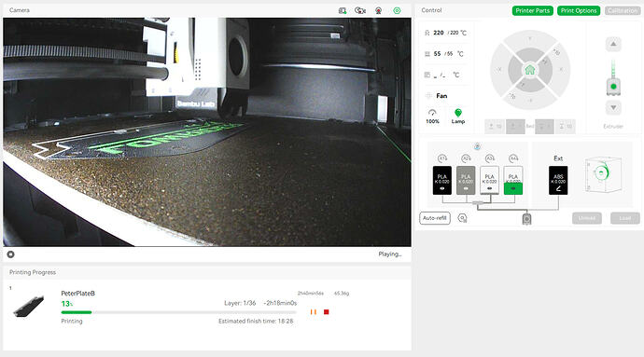Select the black PLA slot A1
Image resolution: width=644 pixels, height=357 pixels.
click(x=441, y=180)
